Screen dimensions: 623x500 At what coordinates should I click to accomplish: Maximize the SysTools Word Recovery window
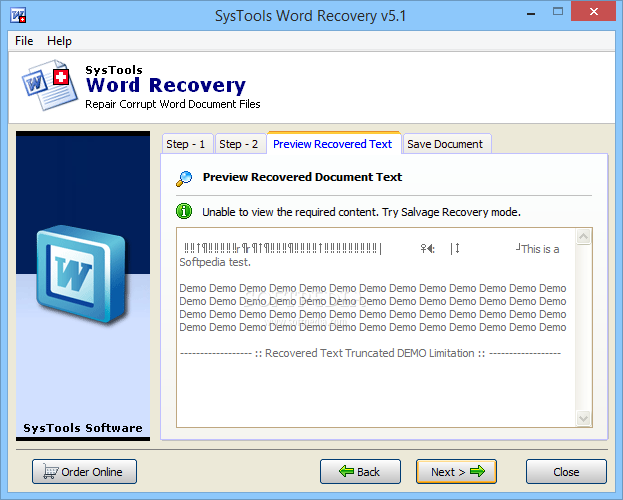coord(558,12)
